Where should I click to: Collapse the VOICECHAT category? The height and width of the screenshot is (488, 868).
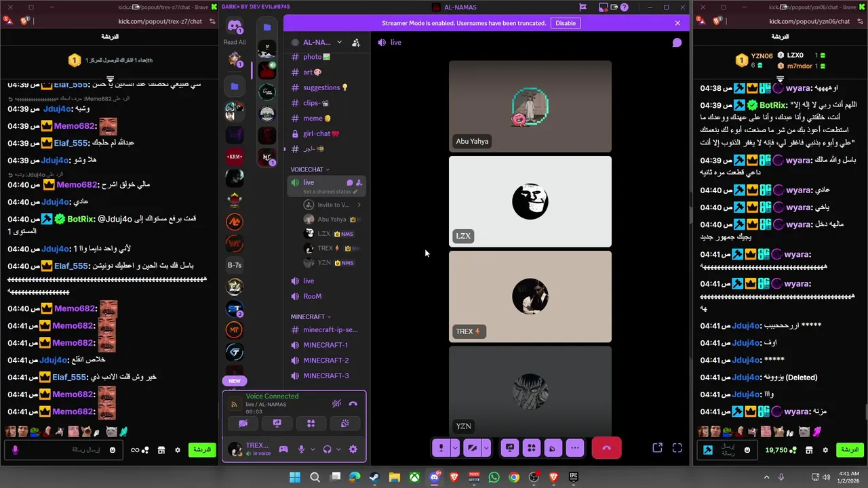(x=310, y=169)
